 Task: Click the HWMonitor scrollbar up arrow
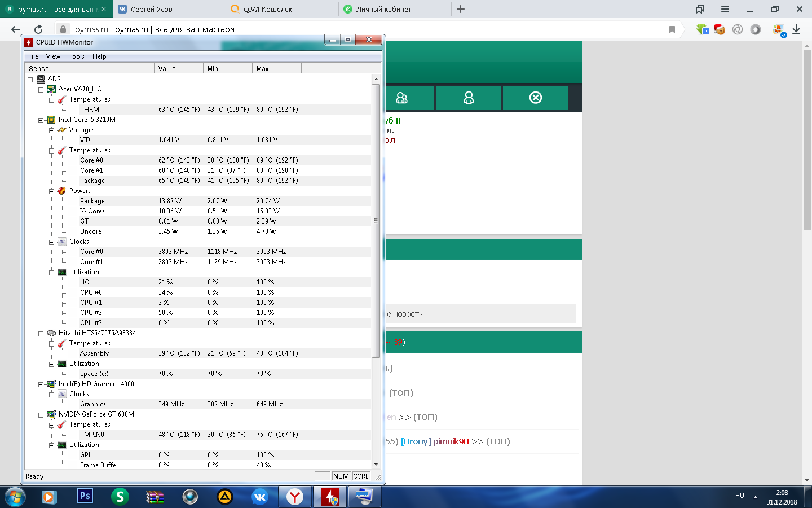tap(376, 79)
